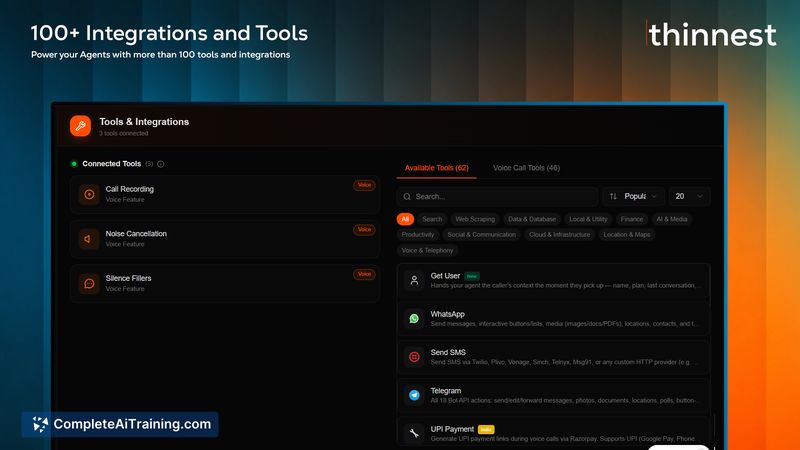Open the Get User tool title
The image size is (800, 450).
click(x=445, y=276)
